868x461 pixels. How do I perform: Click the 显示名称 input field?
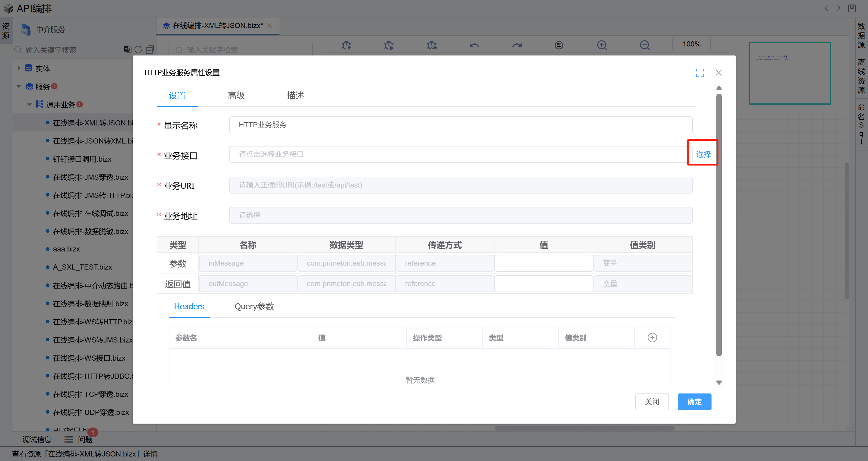coord(460,125)
